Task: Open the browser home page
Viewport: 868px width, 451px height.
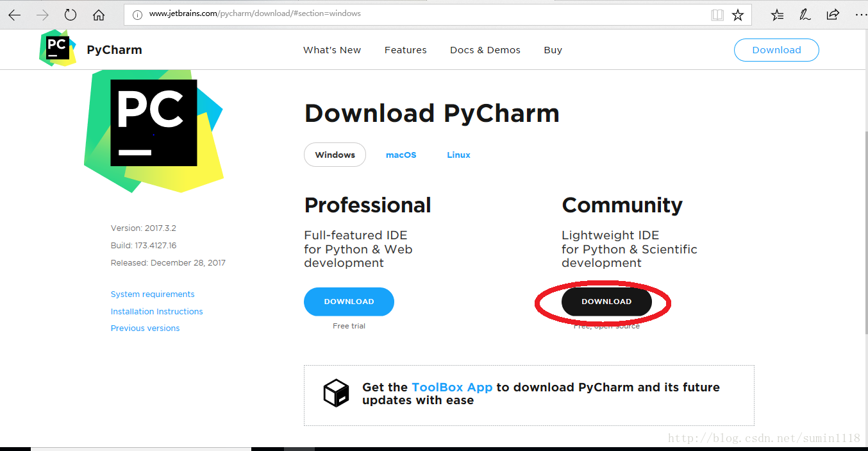Action: tap(99, 15)
